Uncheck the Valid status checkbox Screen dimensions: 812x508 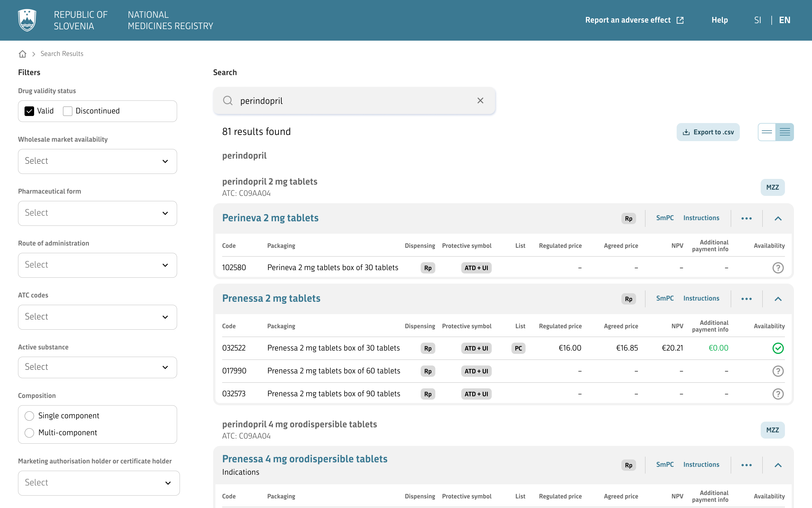coord(29,111)
